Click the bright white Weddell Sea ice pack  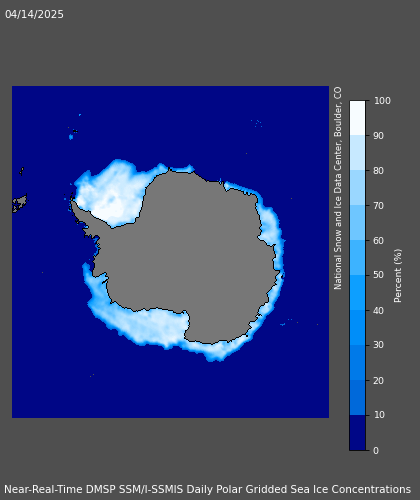[x=110, y=197]
